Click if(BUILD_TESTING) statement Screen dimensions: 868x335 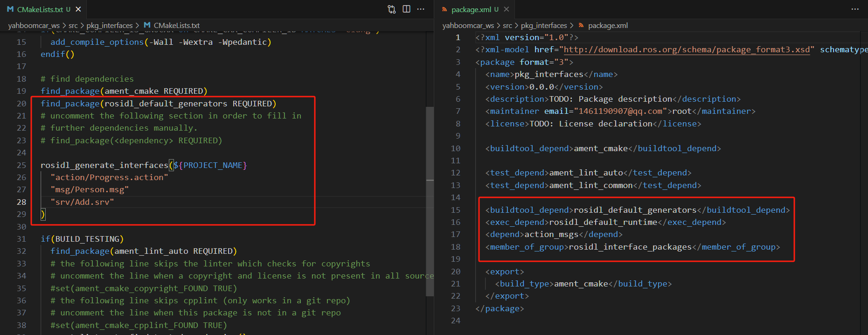tap(82, 239)
